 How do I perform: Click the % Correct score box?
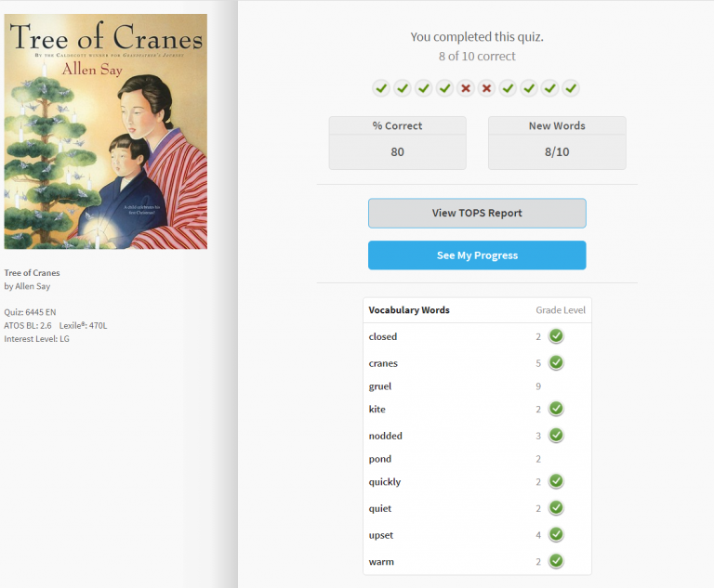coord(397,143)
